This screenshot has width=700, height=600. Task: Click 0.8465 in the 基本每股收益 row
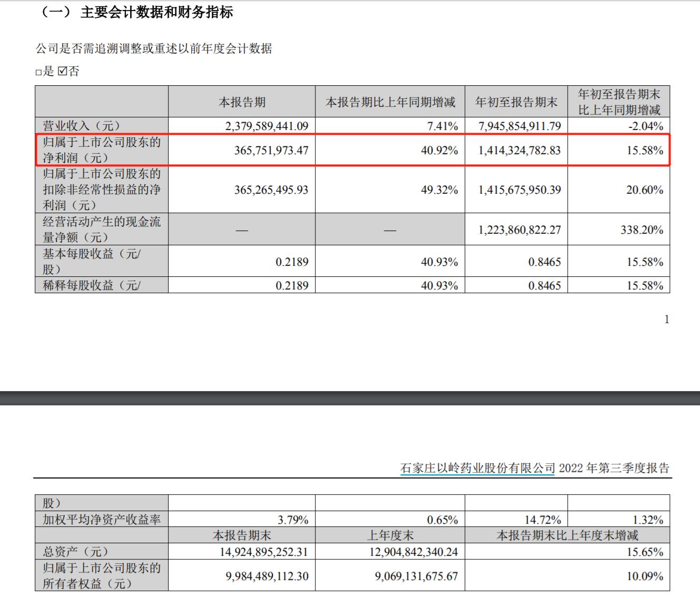(x=545, y=262)
